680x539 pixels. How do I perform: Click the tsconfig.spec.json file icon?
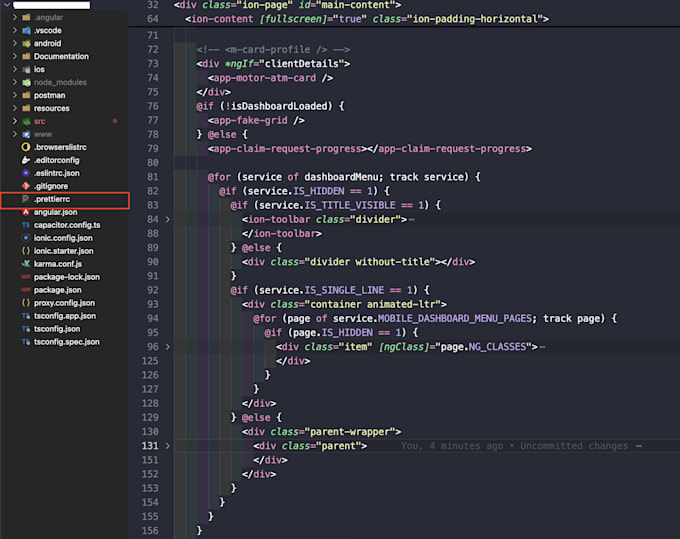pos(26,342)
